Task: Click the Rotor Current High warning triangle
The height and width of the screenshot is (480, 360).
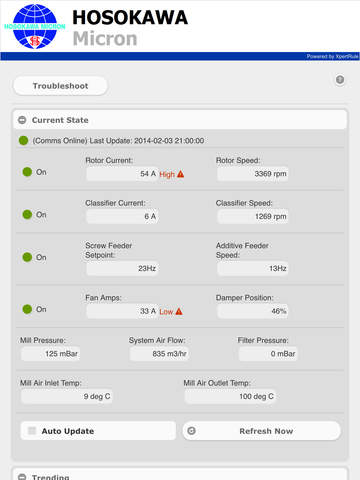Action: coord(180,174)
